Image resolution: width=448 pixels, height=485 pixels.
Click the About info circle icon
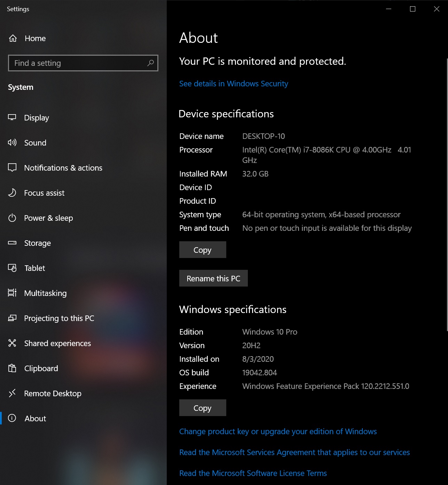pyautogui.click(x=12, y=418)
